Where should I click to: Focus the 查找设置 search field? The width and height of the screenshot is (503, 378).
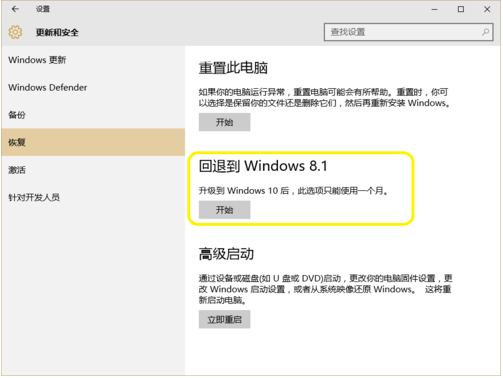408,32
